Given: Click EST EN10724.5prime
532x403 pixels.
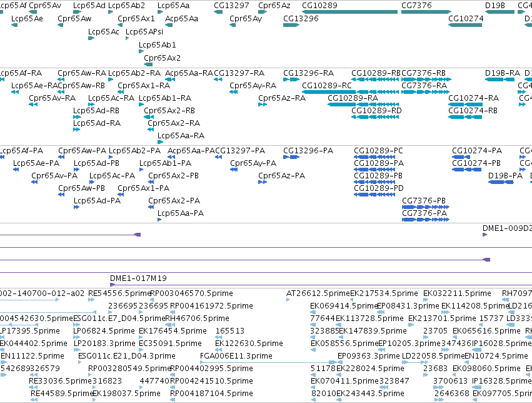Looking at the screenshot, I should (466, 362).
